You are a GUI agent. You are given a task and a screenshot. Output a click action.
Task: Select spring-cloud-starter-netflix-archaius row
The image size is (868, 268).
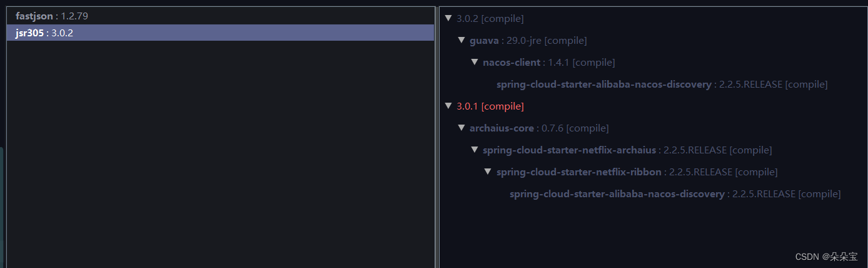[627, 150]
